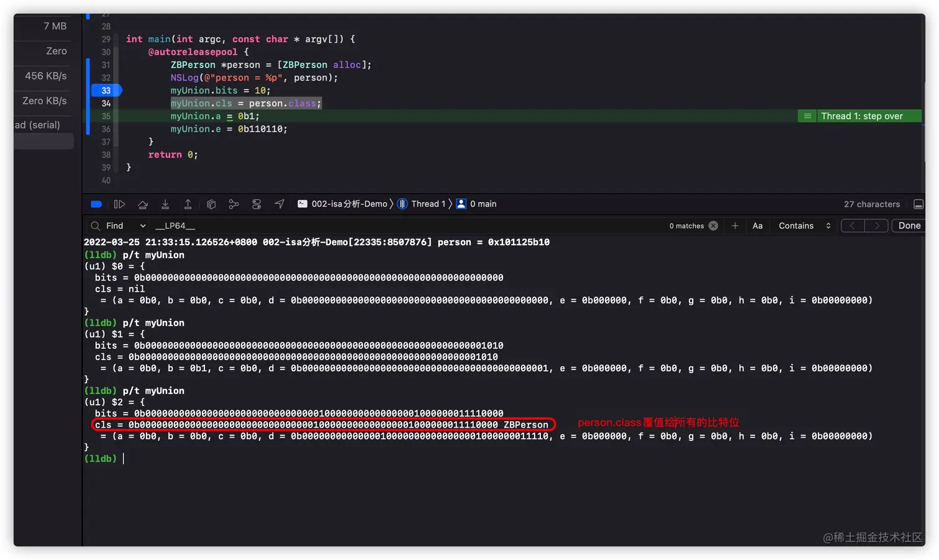The image size is (939, 560).
Task: Open the debug memory graph icon
Action: click(x=234, y=204)
